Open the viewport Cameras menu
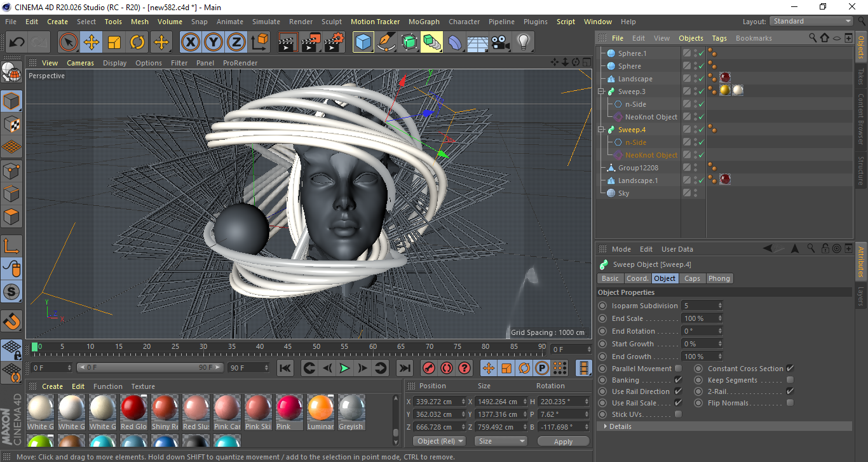 pos(80,63)
